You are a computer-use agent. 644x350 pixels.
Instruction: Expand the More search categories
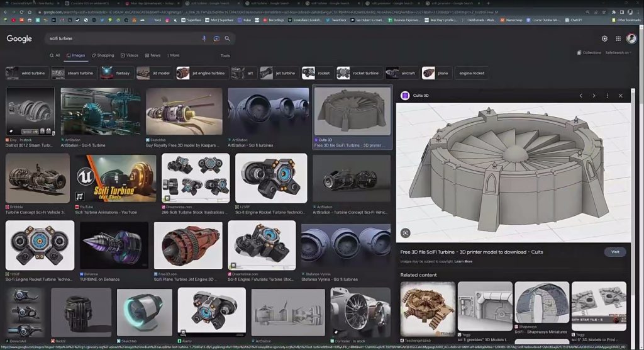coord(174,55)
